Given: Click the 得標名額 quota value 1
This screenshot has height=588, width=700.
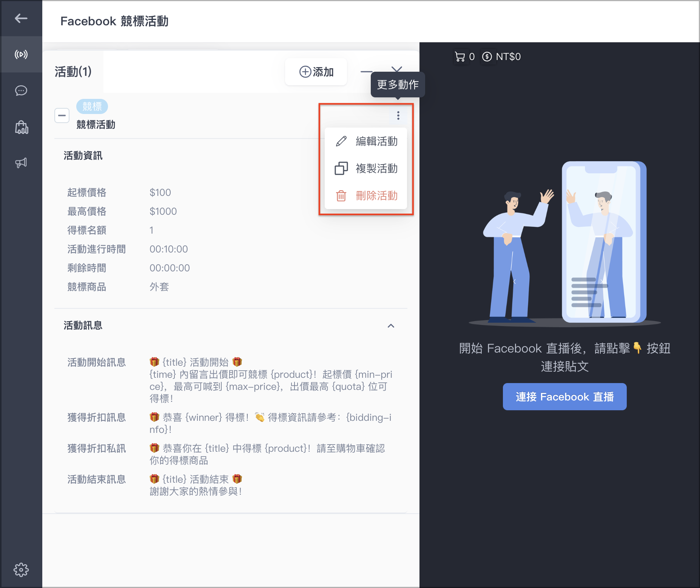Looking at the screenshot, I should click(x=151, y=230).
